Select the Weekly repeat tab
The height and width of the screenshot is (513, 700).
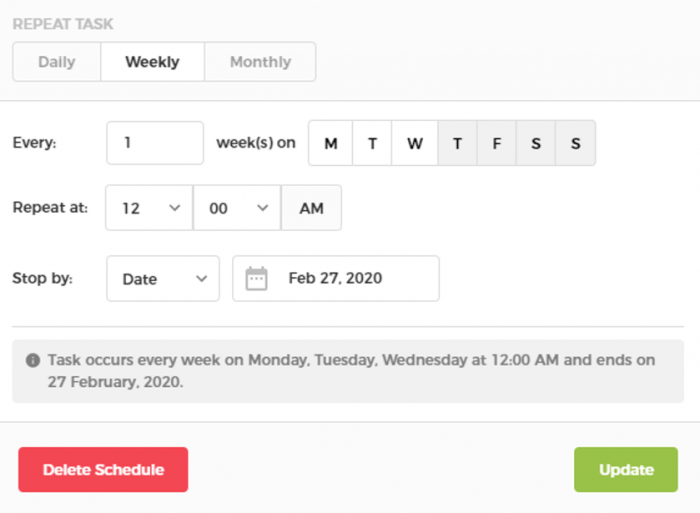[x=152, y=62]
